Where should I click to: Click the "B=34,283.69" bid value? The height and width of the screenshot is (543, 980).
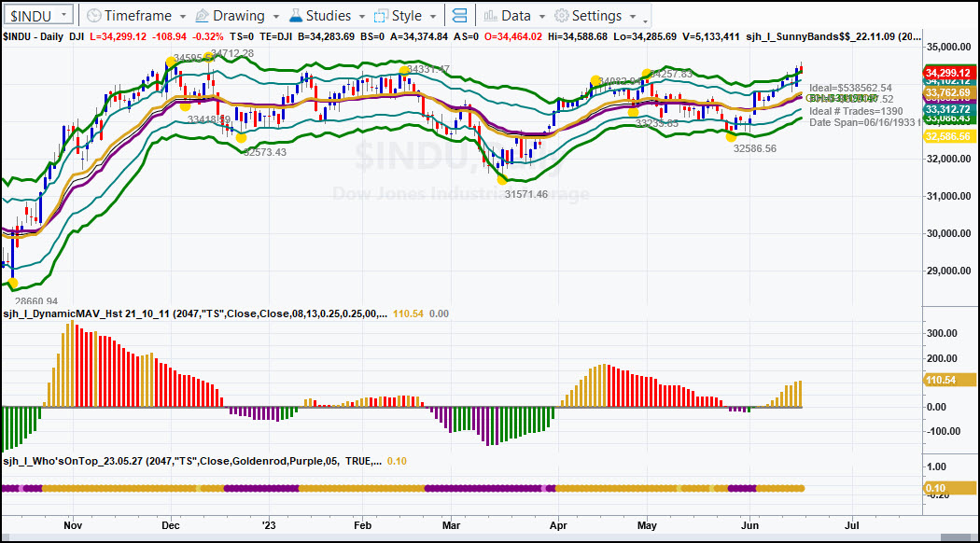coord(326,37)
